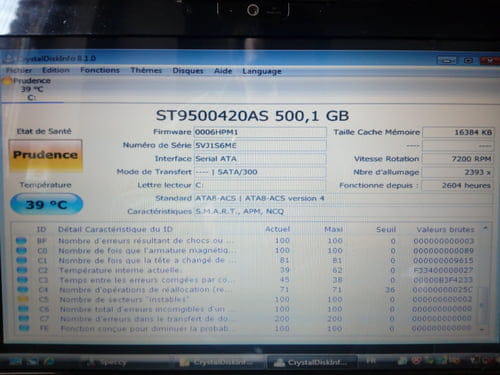The height and width of the screenshot is (375, 500).
Task: Open the Language menu
Action: [x=262, y=71]
